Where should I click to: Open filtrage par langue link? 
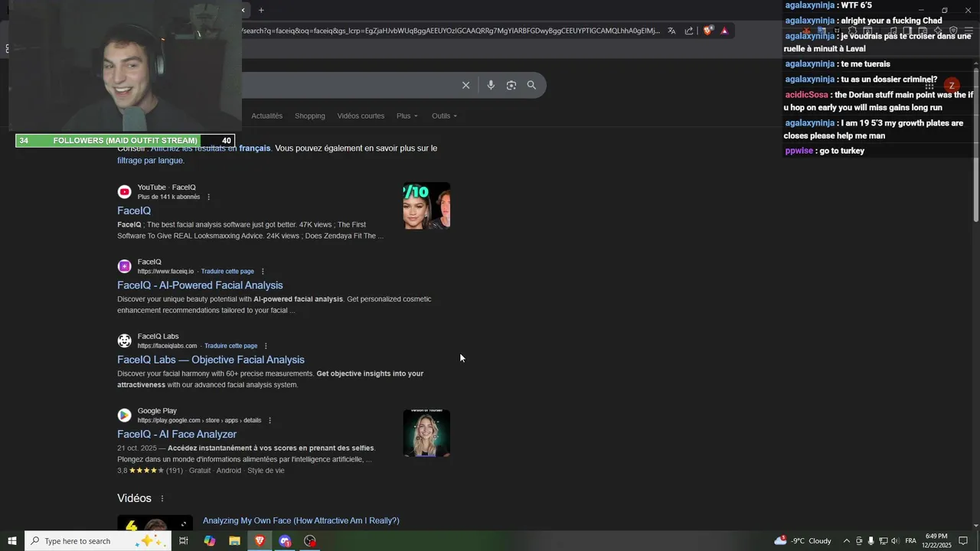(151, 161)
